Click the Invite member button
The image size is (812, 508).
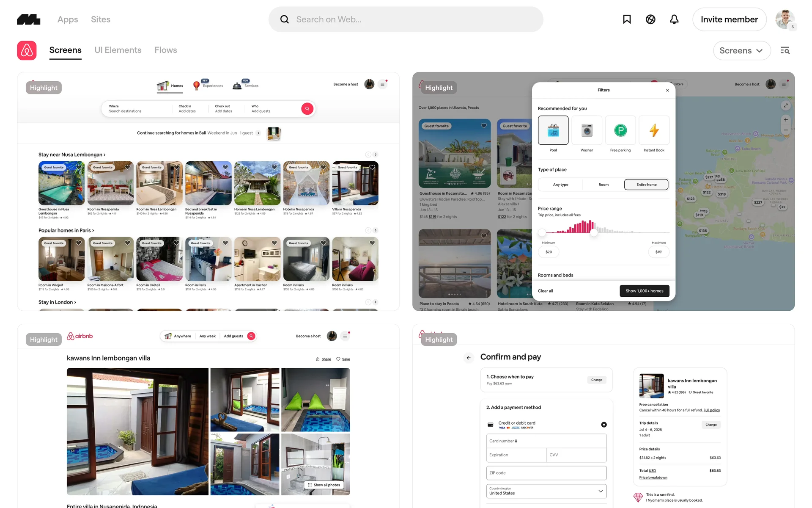[x=729, y=19]
